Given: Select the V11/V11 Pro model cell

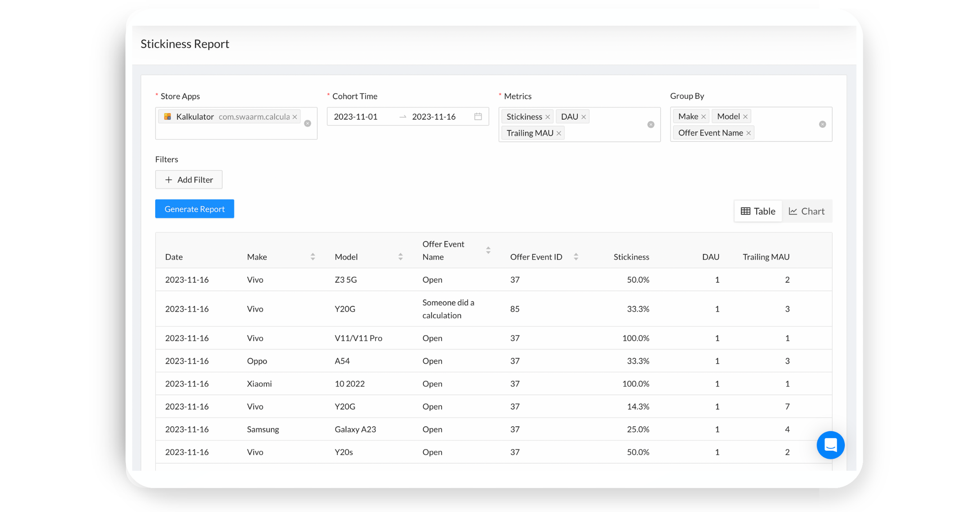Looking at the screenshot, I should (359, 338).
